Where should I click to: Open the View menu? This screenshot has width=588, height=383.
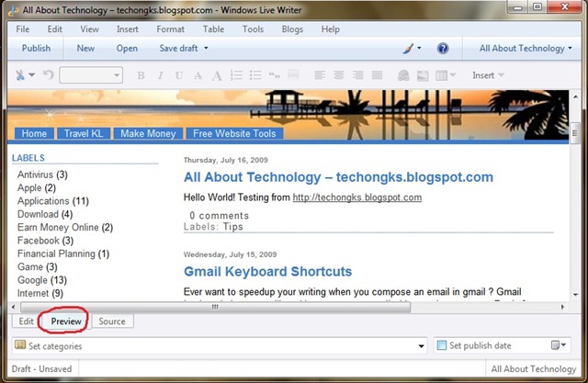click(x=89, y=29)
